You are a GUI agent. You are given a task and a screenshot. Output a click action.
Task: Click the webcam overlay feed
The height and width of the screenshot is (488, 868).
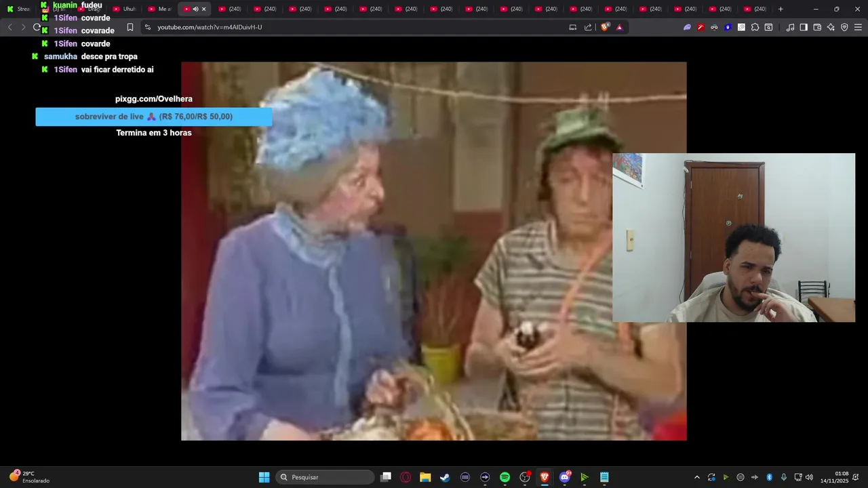(x=734, y=237)
